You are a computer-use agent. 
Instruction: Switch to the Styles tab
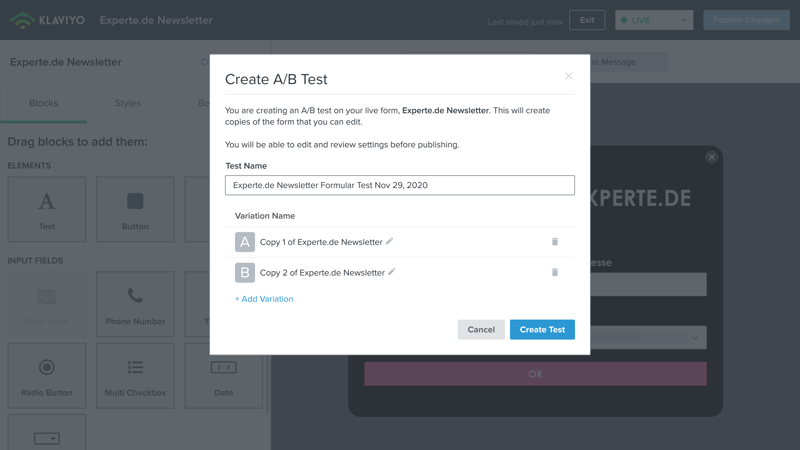128,103
